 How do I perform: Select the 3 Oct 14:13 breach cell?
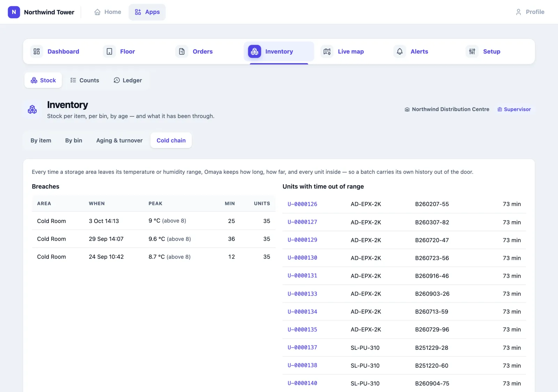(104, 221)
